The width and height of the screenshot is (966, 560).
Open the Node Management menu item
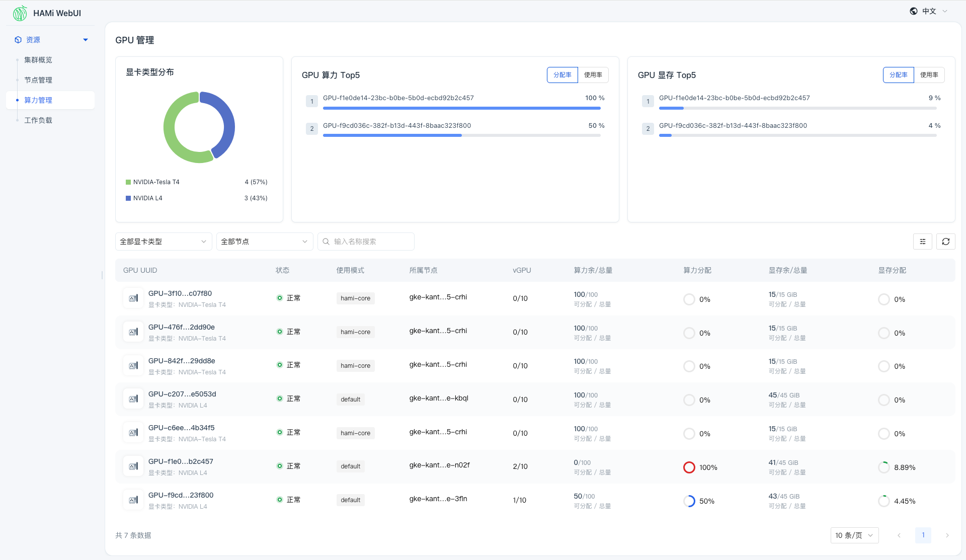coord(38,80)
